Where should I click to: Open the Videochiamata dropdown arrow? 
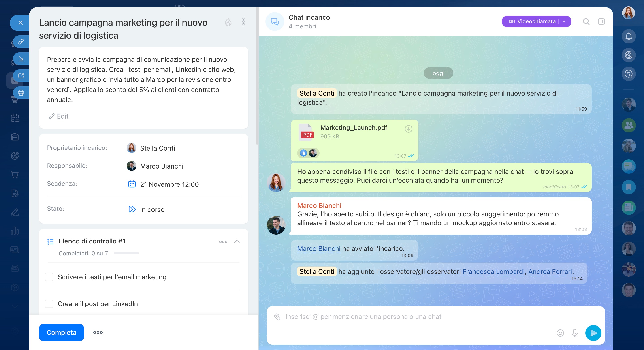coord(564,22)
